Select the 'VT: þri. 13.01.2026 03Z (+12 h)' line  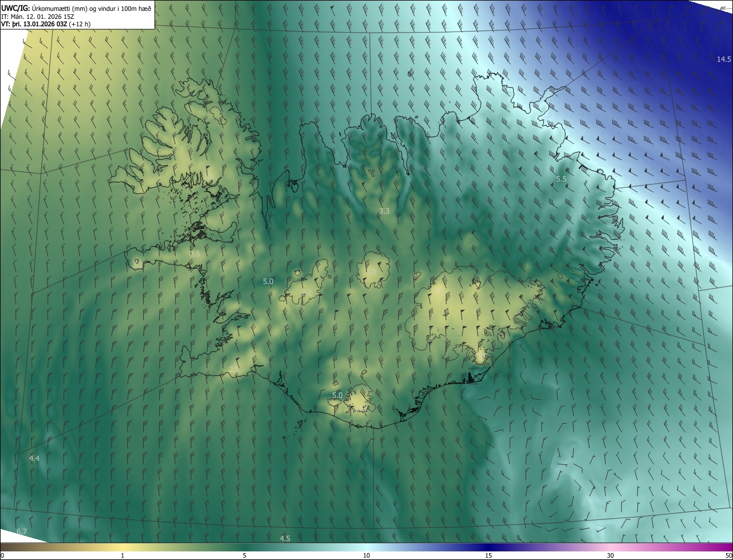click(x=46, y=24)
